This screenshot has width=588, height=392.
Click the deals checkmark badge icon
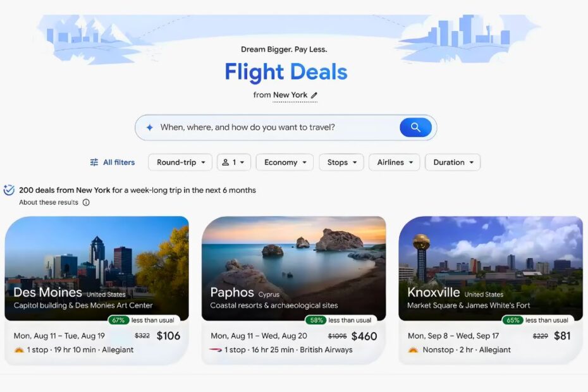coord(9,190)
